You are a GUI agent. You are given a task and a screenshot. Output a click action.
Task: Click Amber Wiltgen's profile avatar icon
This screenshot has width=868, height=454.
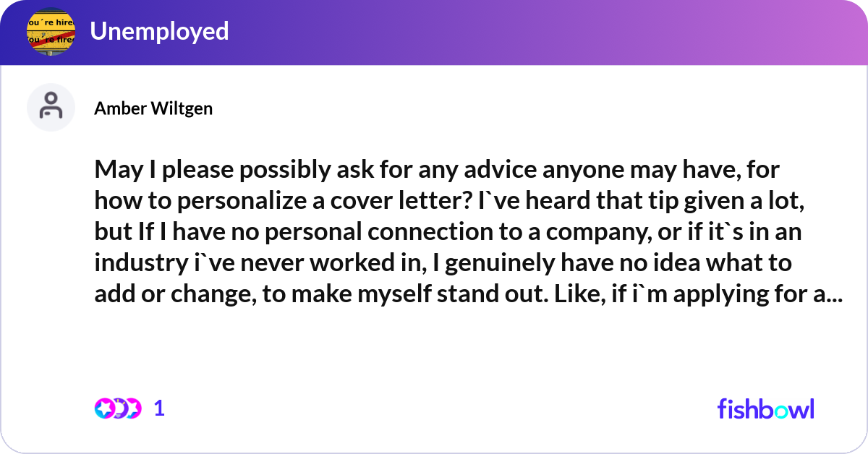pos(51,107)
